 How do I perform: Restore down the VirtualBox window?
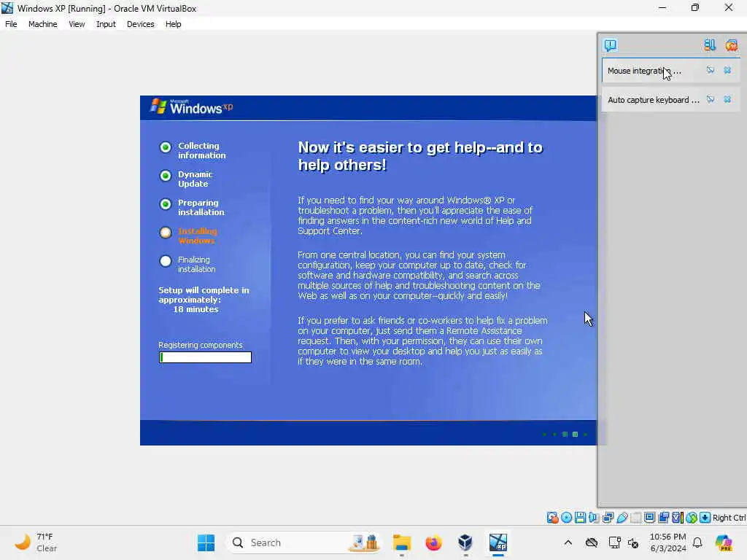[x=695, y=7]
